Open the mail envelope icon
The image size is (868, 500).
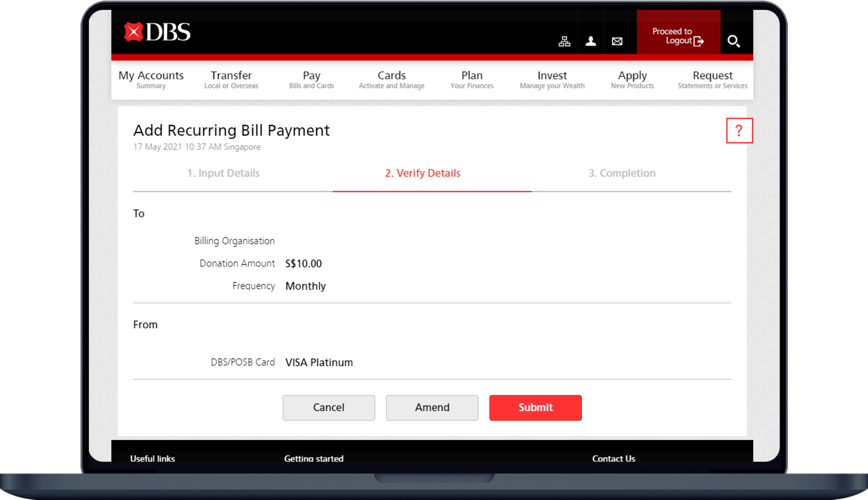[x=617, y=40]
